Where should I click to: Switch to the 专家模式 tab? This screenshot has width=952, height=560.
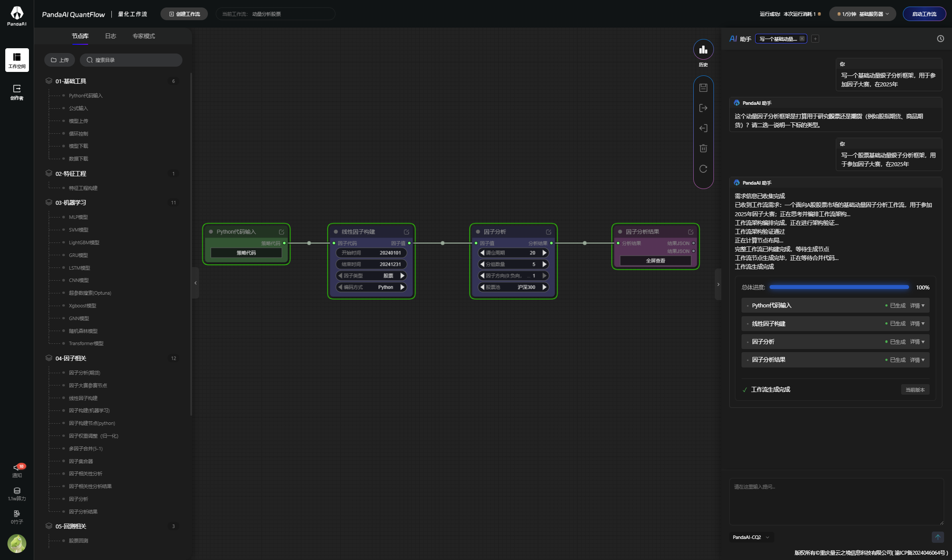click(x=143, y=36)
